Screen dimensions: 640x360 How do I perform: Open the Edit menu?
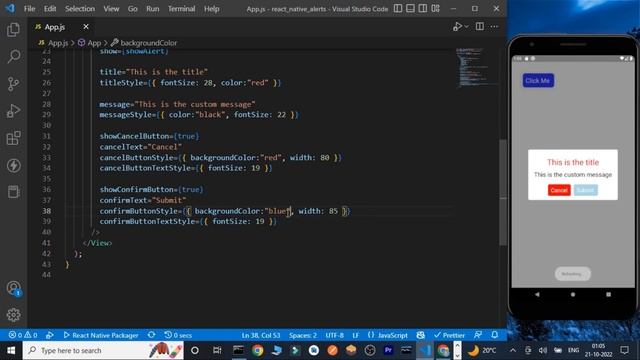(50, 9)
